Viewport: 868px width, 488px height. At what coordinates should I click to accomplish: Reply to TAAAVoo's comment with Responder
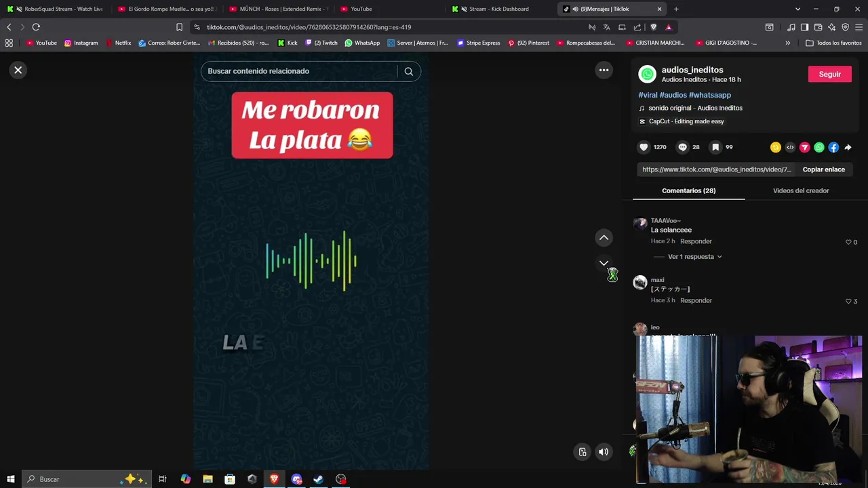[x=696, y=241]
